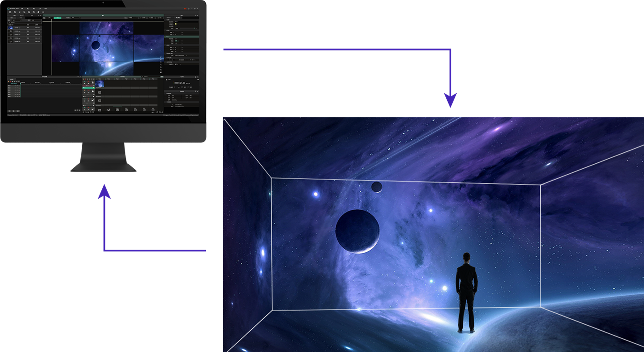Screen dimensions: 644x352
Task: Open the first menu in the menu bar
Action: pos(23,8)
